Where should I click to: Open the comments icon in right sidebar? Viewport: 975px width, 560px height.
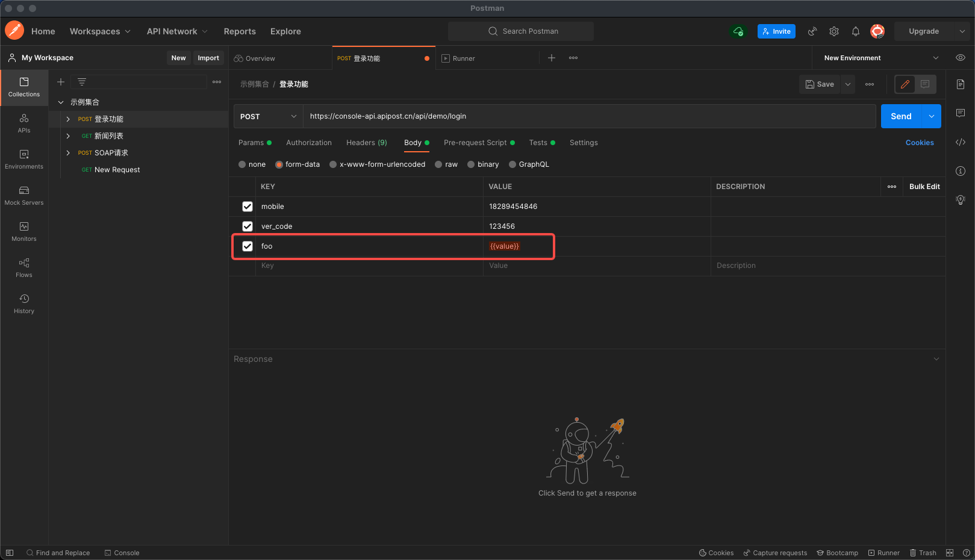point(961,113)
